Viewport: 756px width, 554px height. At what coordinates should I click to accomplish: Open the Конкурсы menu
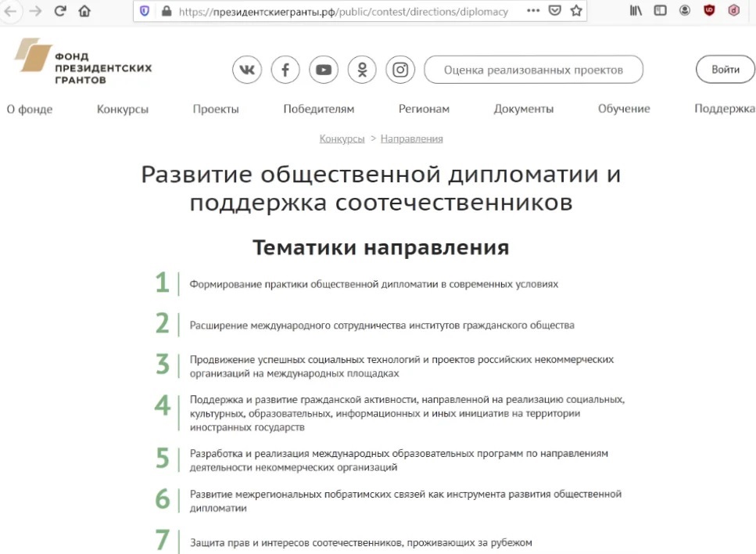coord(123,110)
